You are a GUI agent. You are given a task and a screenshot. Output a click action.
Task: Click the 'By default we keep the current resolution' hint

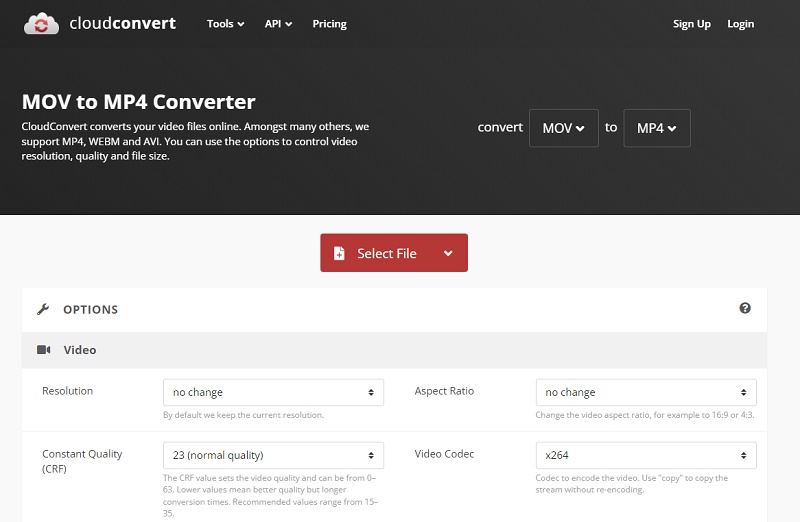pos(243,415)
